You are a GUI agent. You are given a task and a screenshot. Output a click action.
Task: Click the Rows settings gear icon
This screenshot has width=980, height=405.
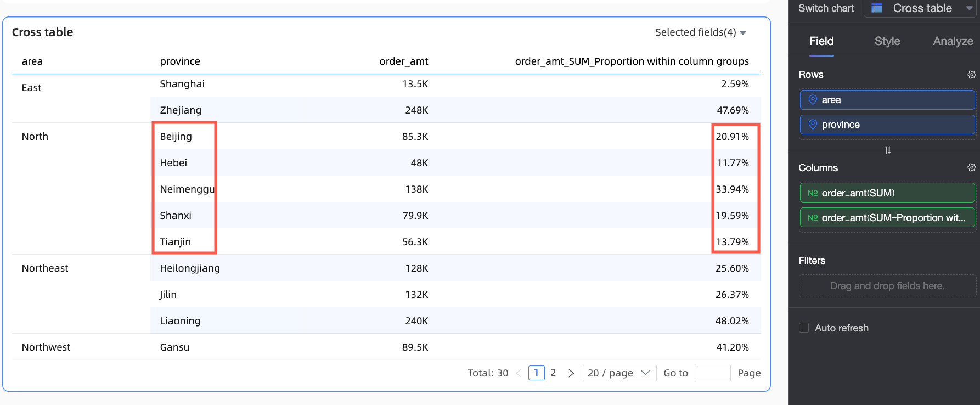pos(971,75)
